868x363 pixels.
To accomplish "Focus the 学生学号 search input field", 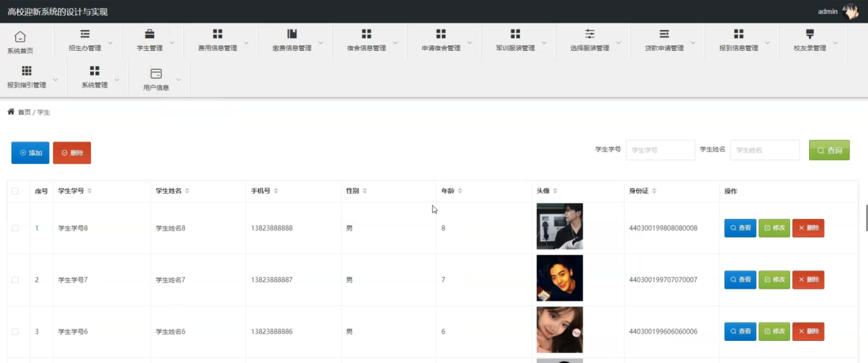I will [660, 150].
